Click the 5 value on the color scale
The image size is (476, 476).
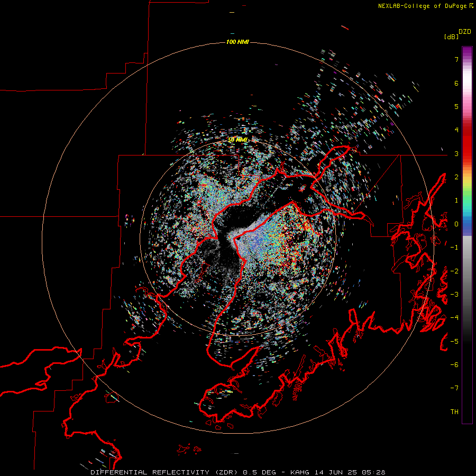click(x=456, y=106)
